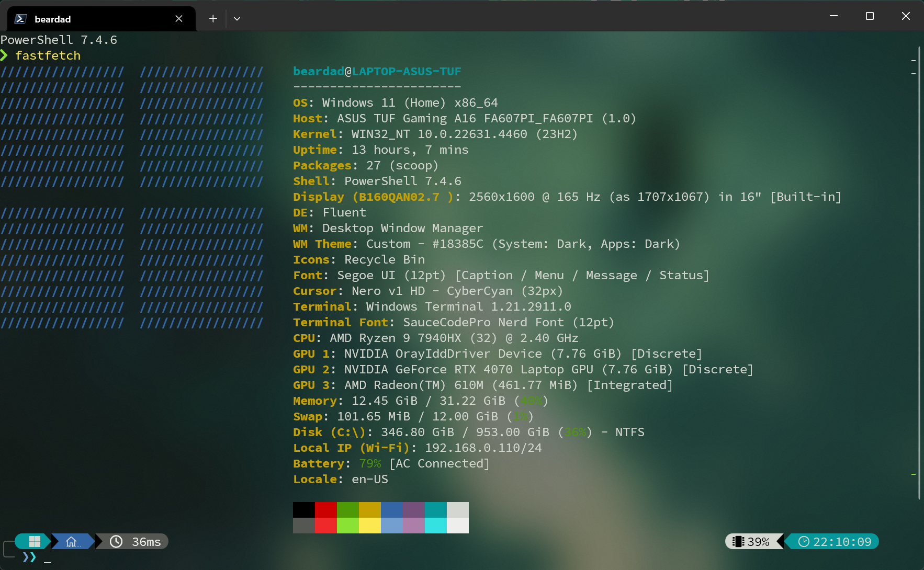924x570 pixels.
Task: Select the beardad terminal tab
Action: tap(102, 19)
